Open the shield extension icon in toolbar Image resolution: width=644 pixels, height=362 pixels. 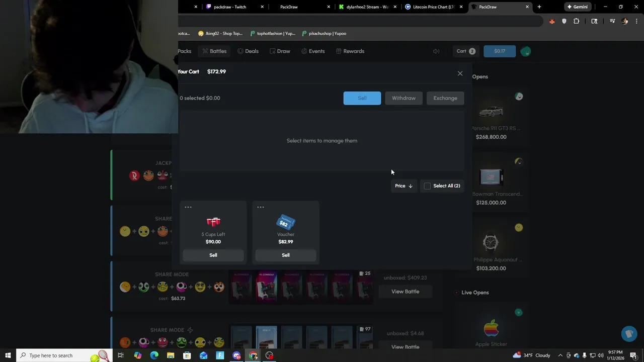[x=564, y=21]
